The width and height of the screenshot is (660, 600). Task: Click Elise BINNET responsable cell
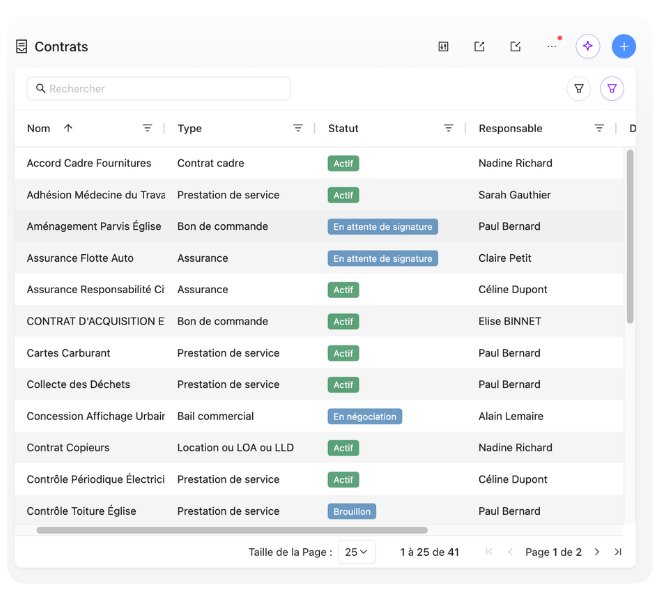(x=510, y=321)
